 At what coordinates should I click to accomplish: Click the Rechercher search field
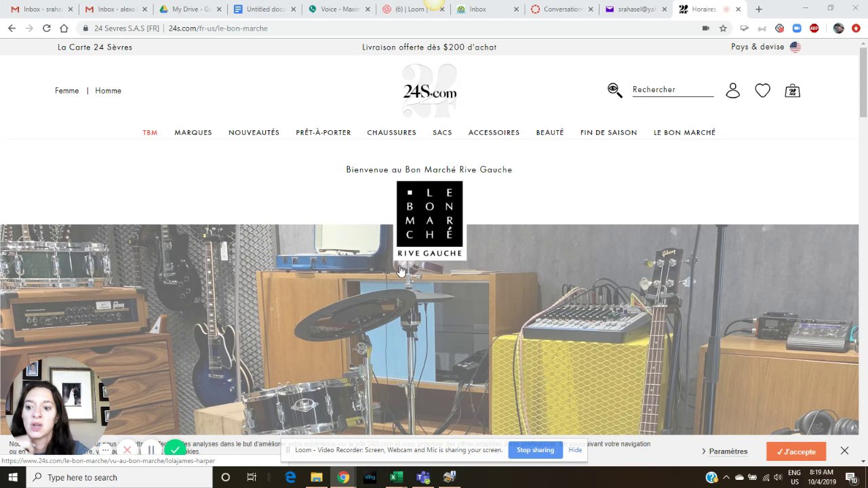(673, 89)
